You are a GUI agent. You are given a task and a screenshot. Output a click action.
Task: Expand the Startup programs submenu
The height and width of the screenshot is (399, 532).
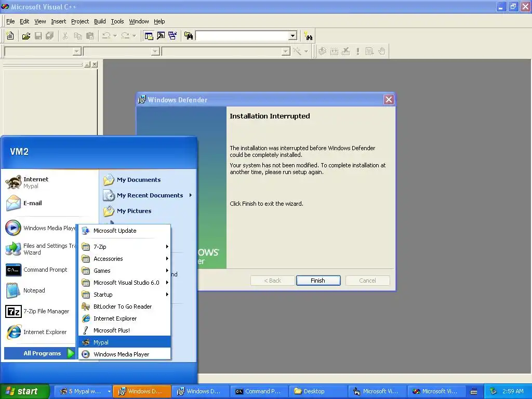click(125, 295)
